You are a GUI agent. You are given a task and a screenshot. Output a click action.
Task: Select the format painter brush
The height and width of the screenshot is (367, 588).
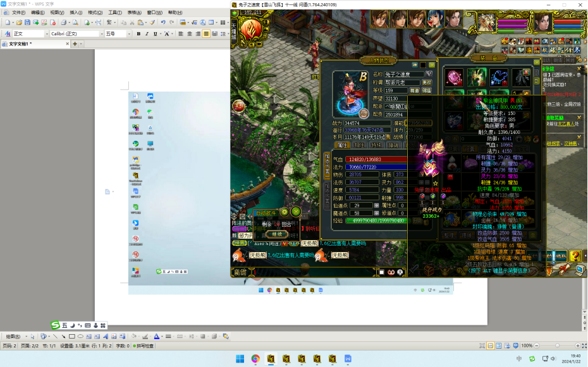click(x=152, y=23)
